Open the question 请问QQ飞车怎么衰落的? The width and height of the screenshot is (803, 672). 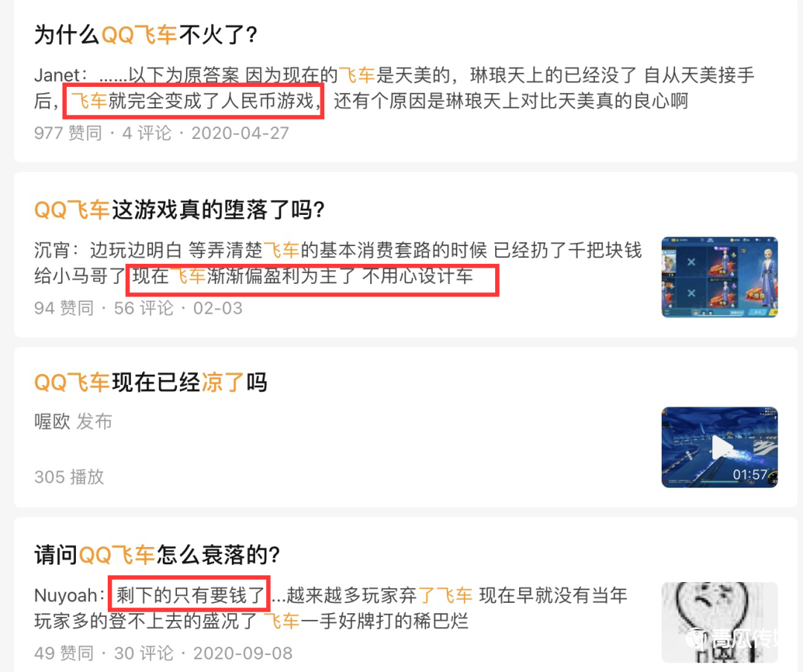pos(157,555)
